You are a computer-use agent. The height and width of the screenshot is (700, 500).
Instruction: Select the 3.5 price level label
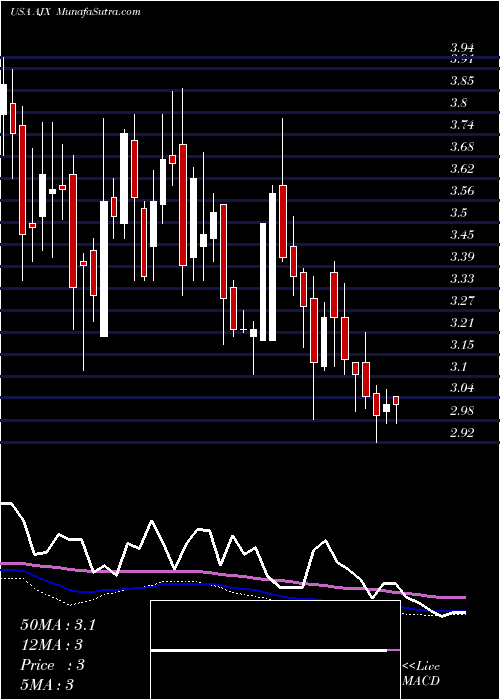click(458, 213)
